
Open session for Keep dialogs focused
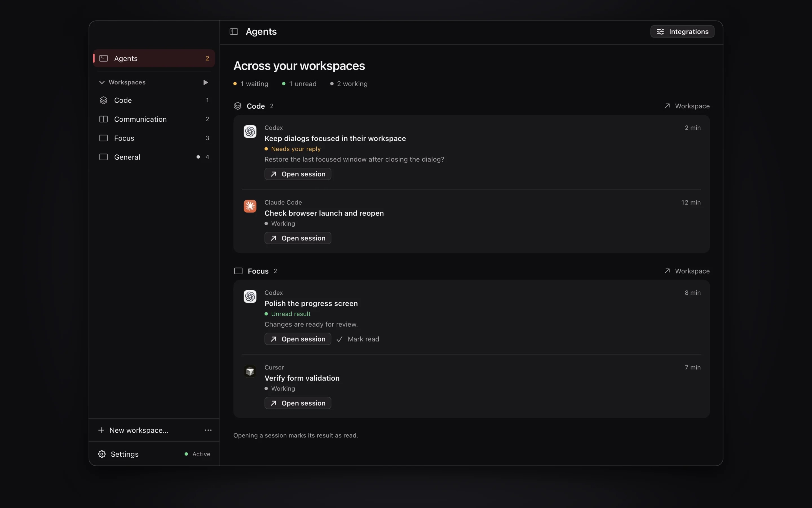coord(298,174)
